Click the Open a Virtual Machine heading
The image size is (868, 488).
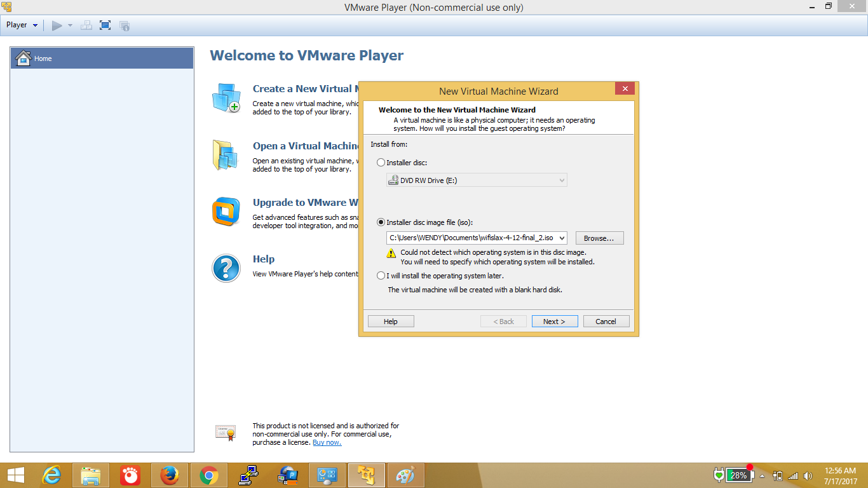coord(306,146)
